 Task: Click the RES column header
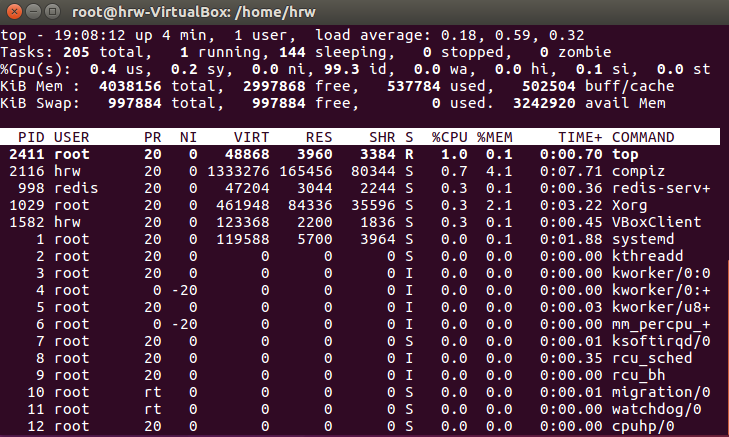click(x=319, y=137)
